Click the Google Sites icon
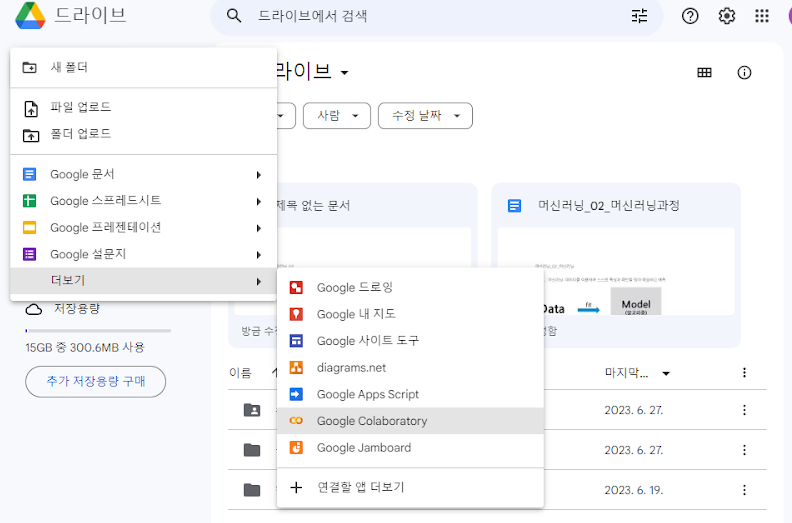 (296, 341)
